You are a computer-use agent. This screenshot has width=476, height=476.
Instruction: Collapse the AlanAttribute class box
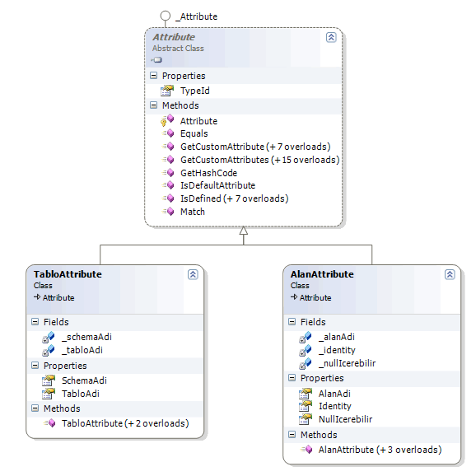click(450, 274)
